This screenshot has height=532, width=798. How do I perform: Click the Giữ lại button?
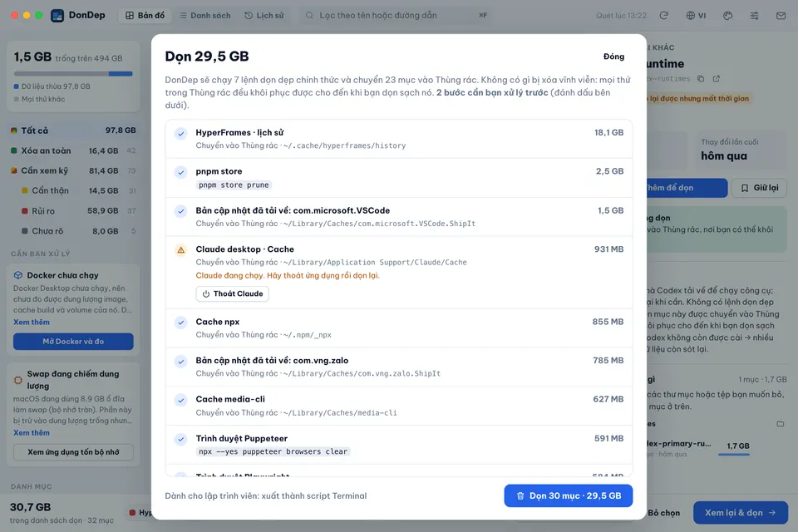click(x=759, y=188)
